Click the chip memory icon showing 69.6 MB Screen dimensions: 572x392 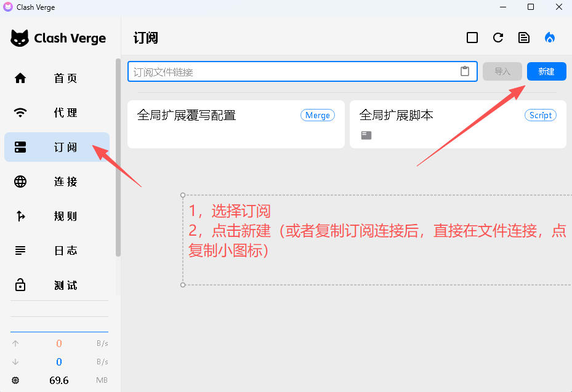[15, 380]
